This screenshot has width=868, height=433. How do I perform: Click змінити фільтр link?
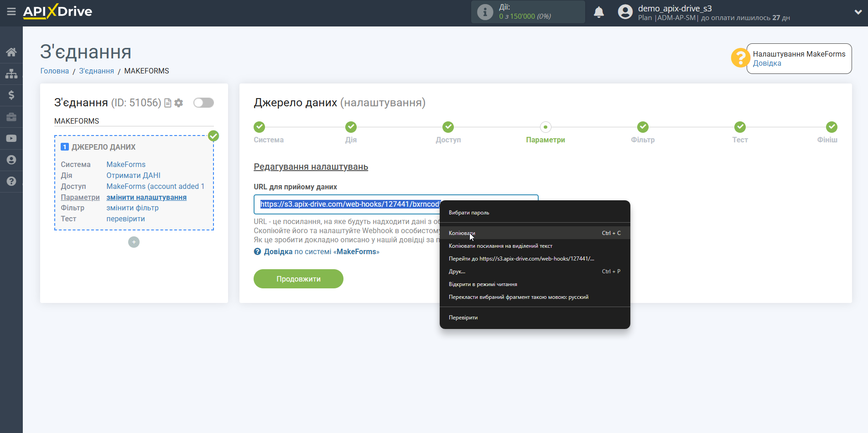pos(132,208)
